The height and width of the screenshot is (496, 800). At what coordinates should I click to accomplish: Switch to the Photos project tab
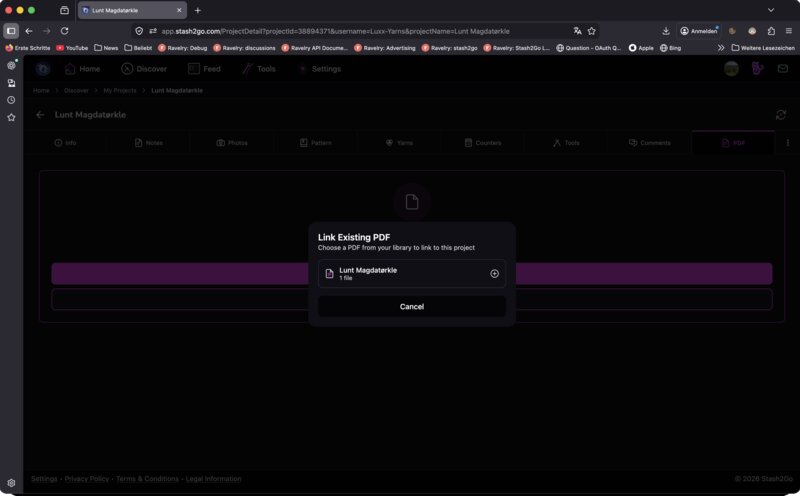point(232,143)
